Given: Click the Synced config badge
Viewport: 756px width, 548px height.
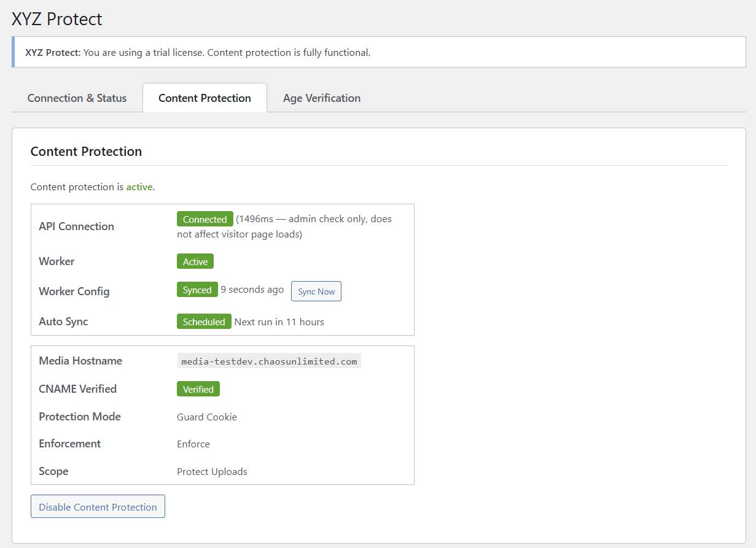Looking at the screenshot, I should (x=197, y=289).
